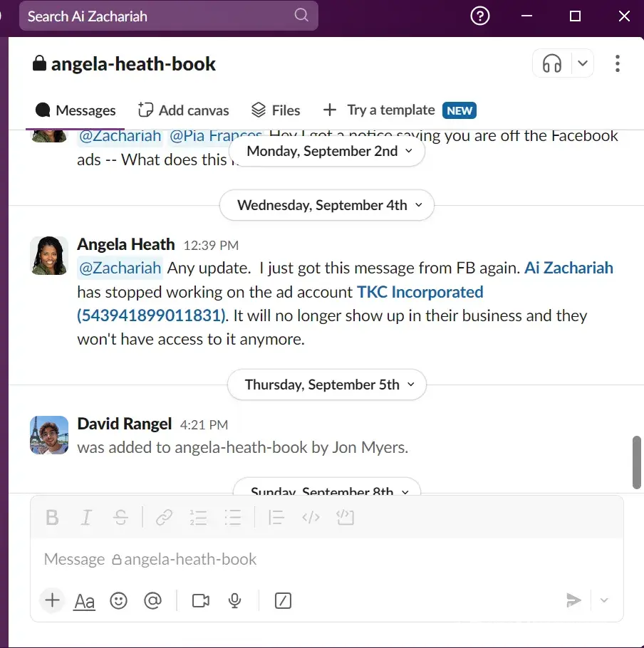Image resolution: width=644 pixels, height=648 pixels.
Task: Record a video clip with camera icon
Action: click(201, 601)
